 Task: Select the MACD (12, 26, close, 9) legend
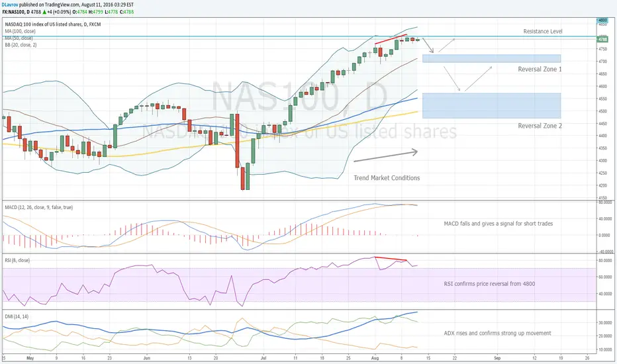coord(39,207)
